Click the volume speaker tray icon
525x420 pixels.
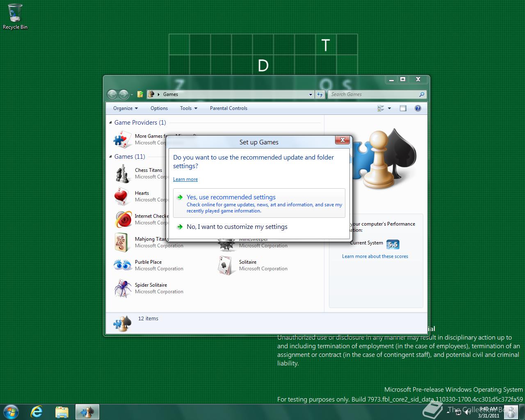point(468,412)
